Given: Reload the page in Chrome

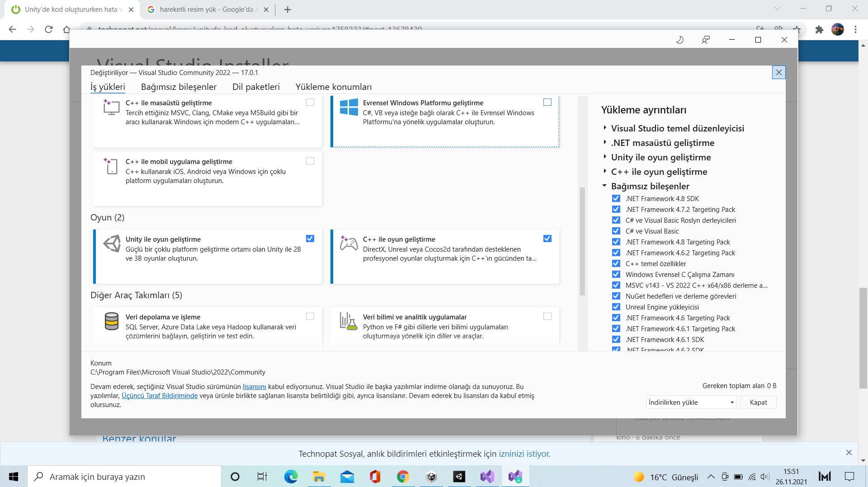Looking at the screenshot, I should click(x=49, y=29).
